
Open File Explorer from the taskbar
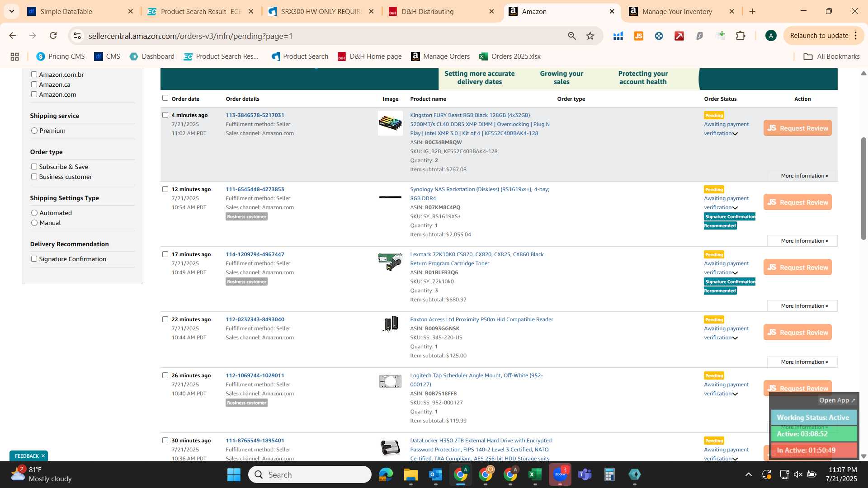pyautogui.click(x=410, y=474)
